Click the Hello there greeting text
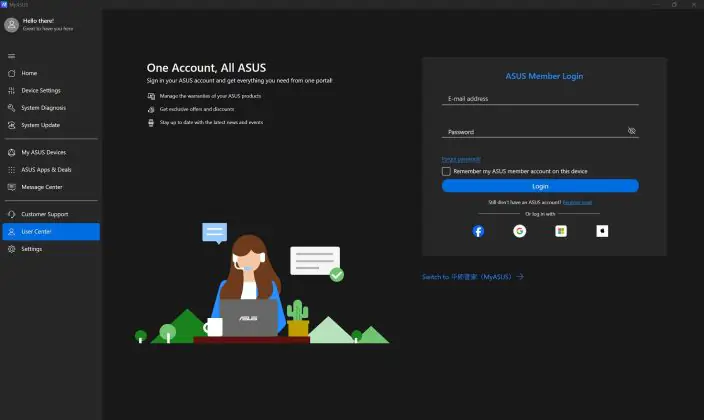This screenshot has height=420, width=704. pyautogui.click(x=38, y=21)
